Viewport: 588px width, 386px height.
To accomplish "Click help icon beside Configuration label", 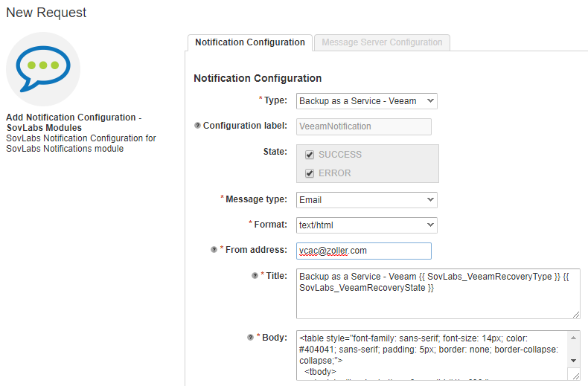I will pos(197,126).
